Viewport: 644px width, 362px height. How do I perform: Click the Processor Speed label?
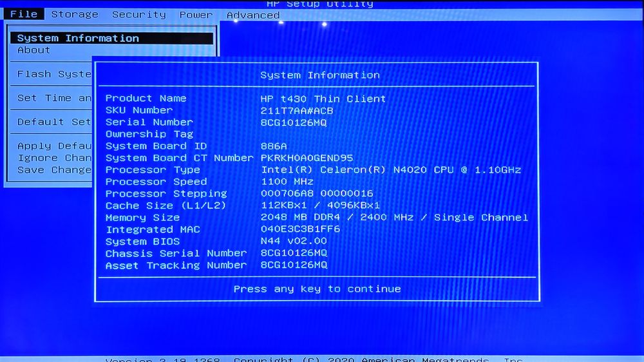click(x=156, y=182)
